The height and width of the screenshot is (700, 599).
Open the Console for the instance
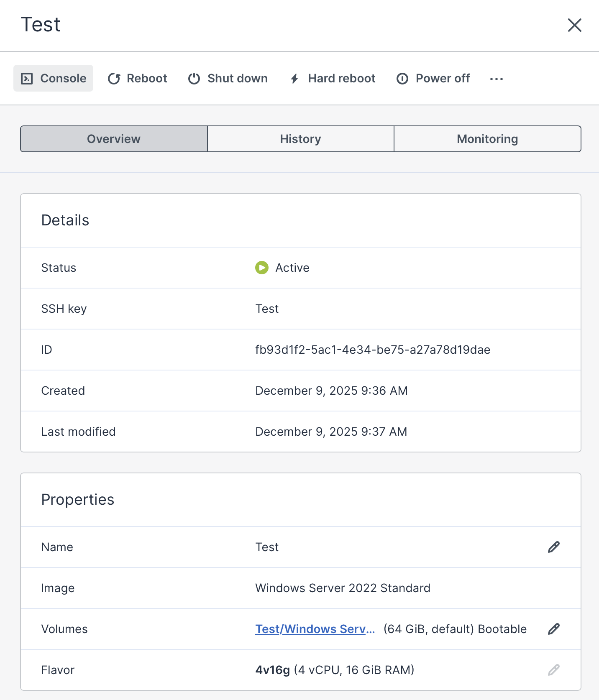click(x=54, y=78)
